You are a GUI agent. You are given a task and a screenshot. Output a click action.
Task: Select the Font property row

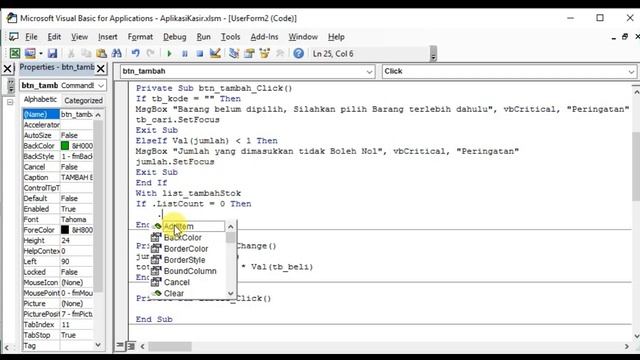(x=58, y=219)
